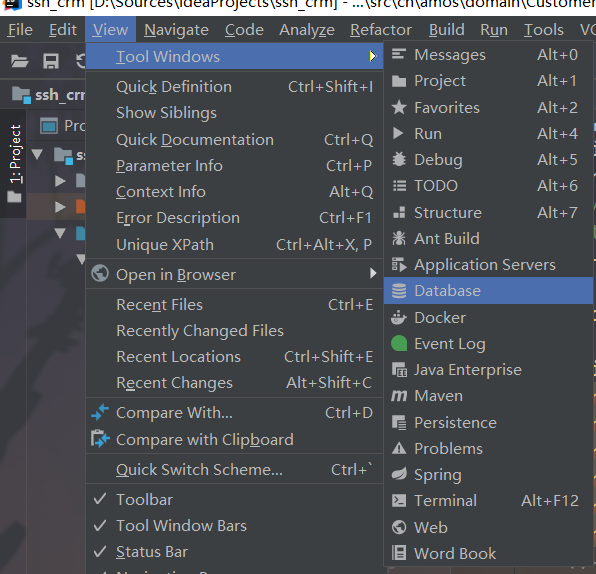This screenshot has height=574, width=596.
Task: Click the Compare with Clipboard icon
Action: (100, 439)
